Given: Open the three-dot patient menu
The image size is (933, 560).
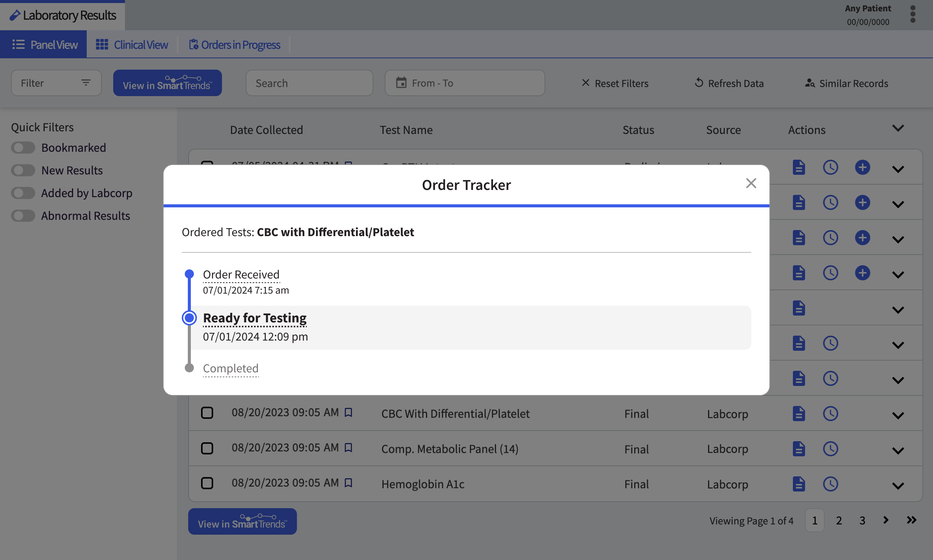Looking at the screenshot, I should [913, 14].
